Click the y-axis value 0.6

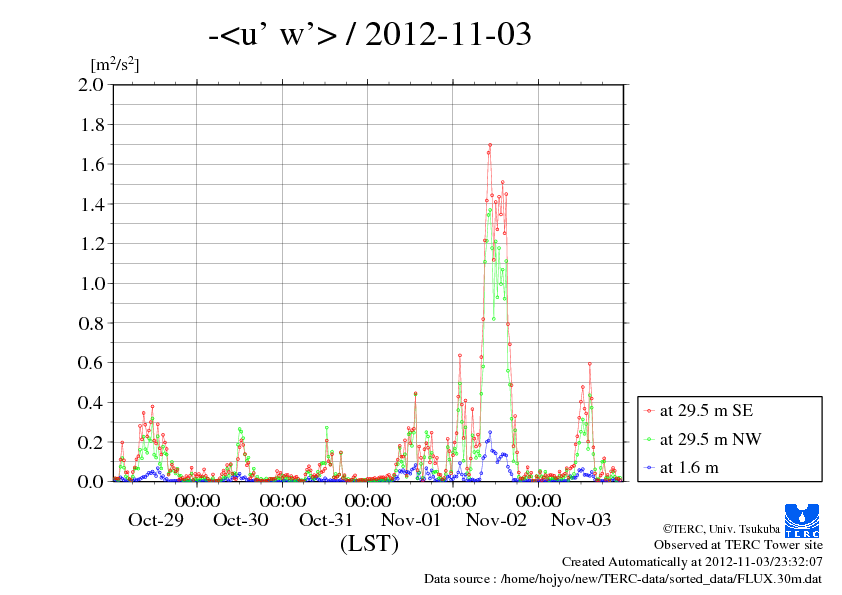pyautogui.click(x=91, y=362)
